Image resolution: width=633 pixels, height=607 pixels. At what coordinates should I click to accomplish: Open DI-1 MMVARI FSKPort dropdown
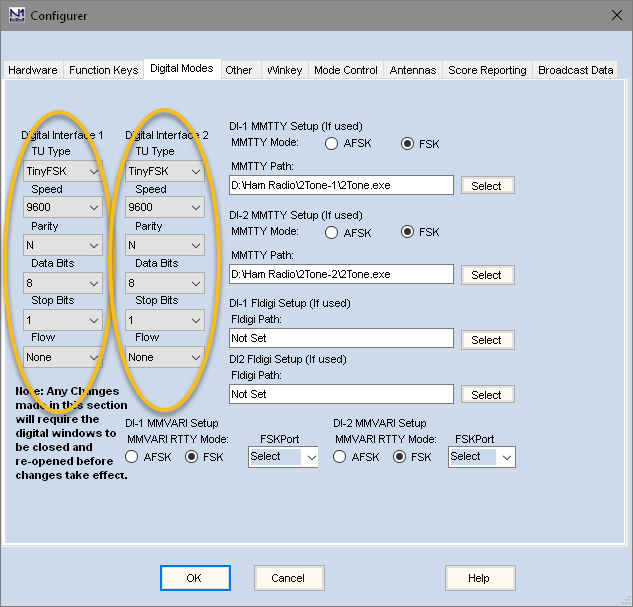pos(283,457)
